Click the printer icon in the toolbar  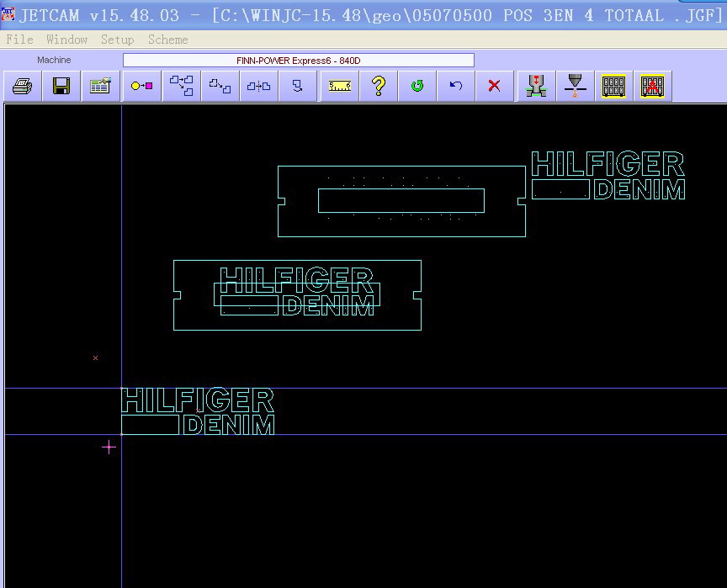[x=22, y=86]
